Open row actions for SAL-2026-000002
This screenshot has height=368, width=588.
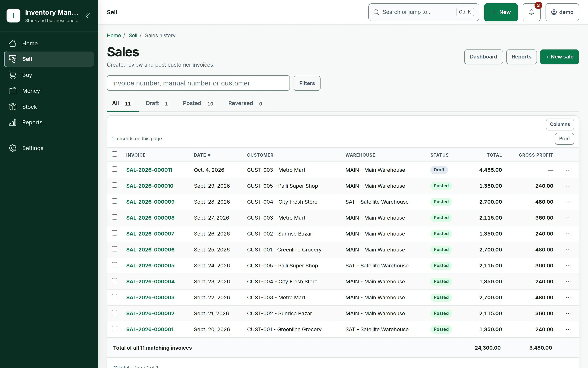point(568,313)
